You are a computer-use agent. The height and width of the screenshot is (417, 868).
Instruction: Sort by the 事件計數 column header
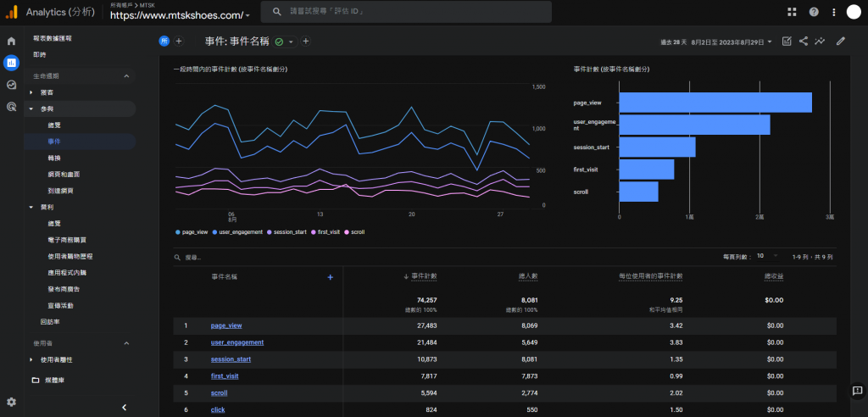tap(424, 276)
